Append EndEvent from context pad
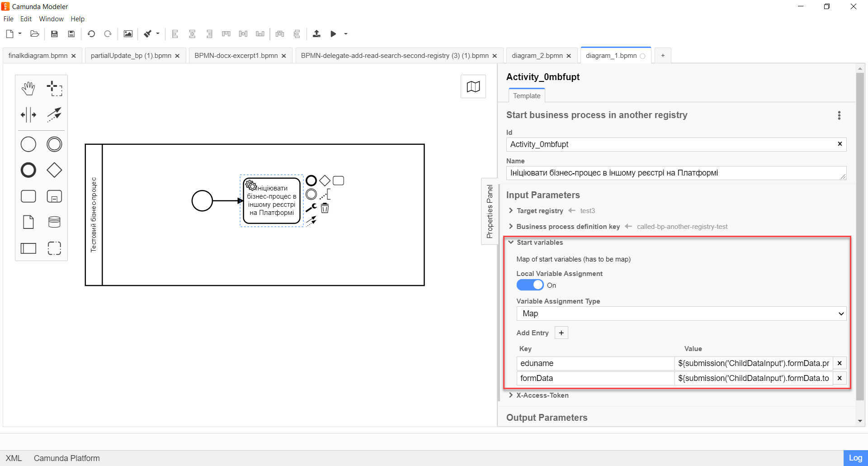This screenshot has height=466, width=868. pyautogui.click(x=311, y=181)
